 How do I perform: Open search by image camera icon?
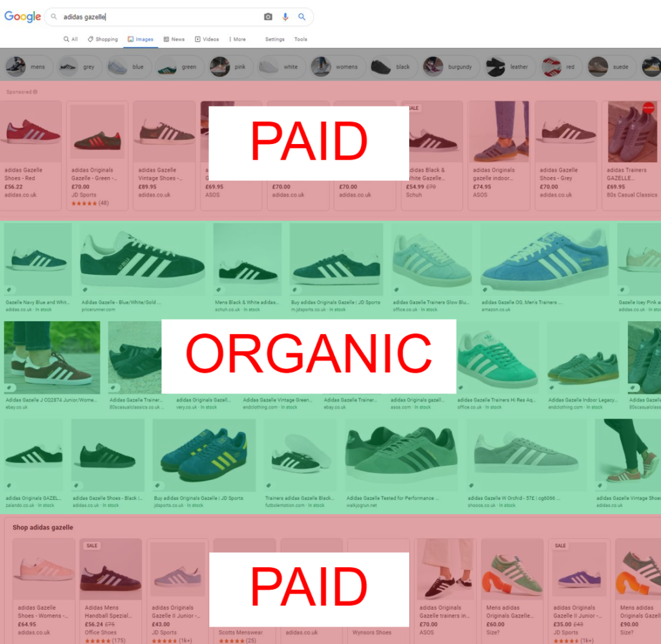[268, 17]
